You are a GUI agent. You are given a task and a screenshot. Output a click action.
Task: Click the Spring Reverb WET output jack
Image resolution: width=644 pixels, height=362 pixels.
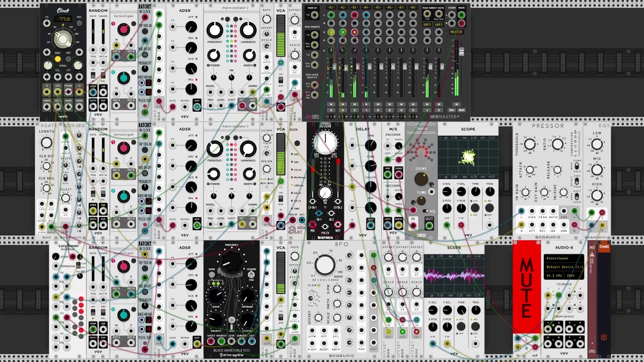338,225
